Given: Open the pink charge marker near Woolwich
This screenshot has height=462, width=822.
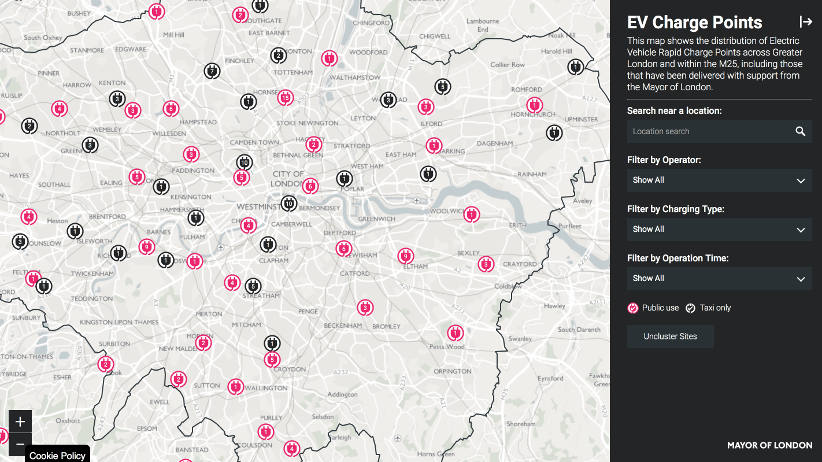Looking at the screenshot, I should (x=469, y=214).
